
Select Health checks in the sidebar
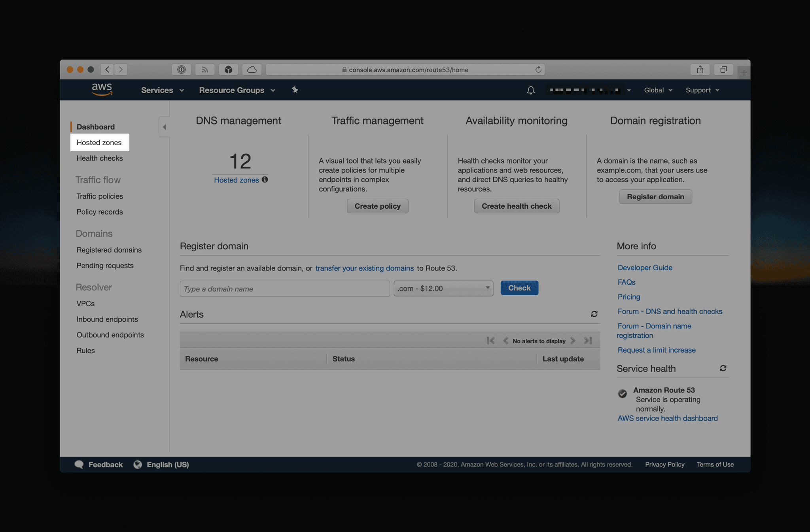(99, 158)
